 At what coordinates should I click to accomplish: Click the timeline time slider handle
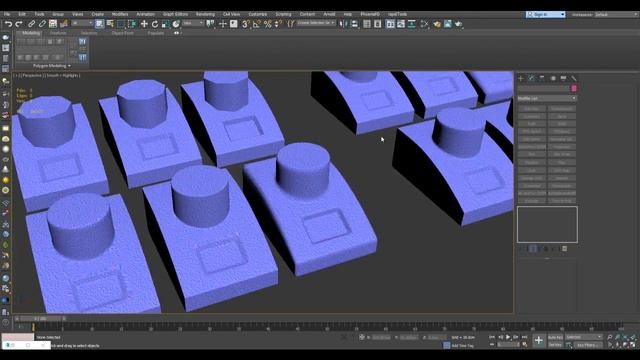(40, 318)
